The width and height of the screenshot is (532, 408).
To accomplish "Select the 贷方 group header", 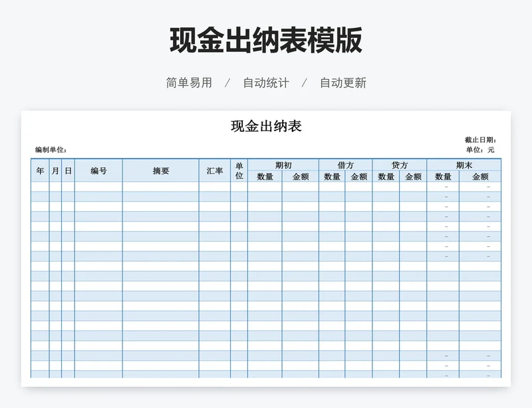I will [x=400, y=165].
